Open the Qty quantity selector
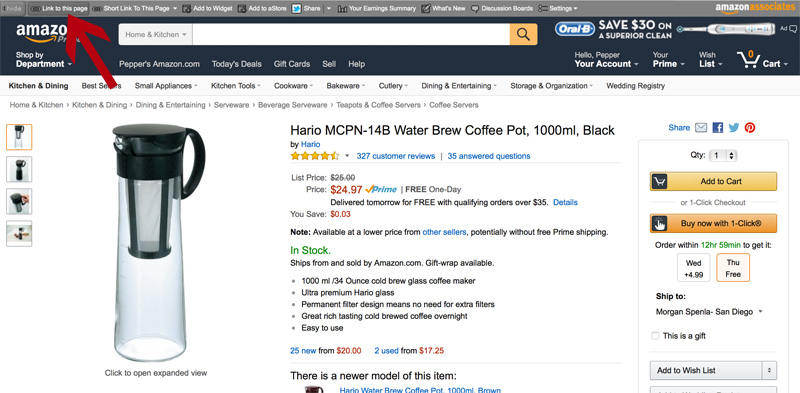Viewport: 800px width, 393px height. (724, 156)
